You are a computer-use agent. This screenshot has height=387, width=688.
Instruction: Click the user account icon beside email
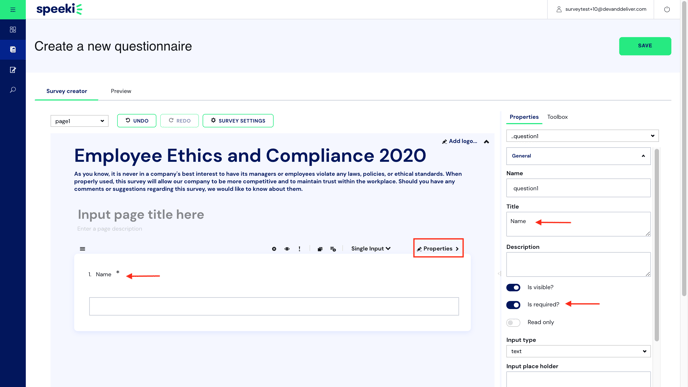coord(559,9)
